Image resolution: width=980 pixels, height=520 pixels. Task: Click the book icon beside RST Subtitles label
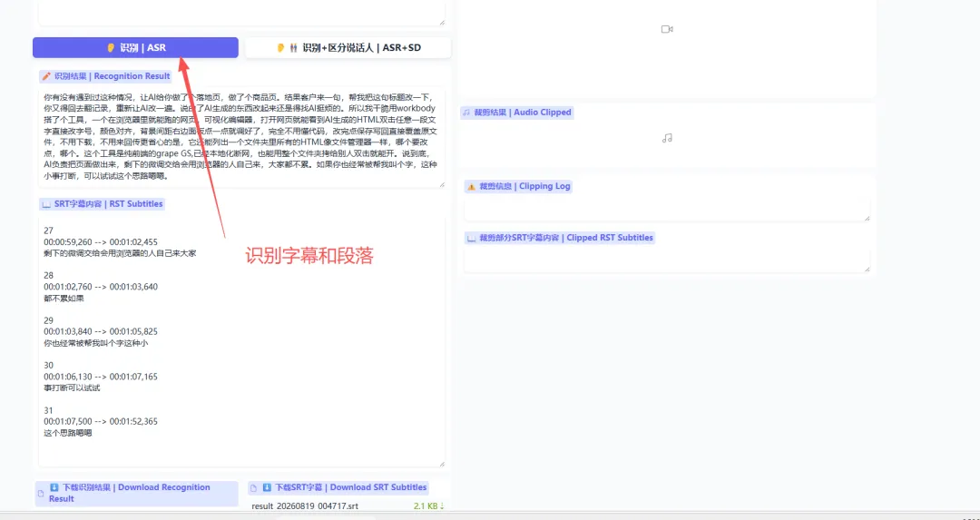[46, 204]
